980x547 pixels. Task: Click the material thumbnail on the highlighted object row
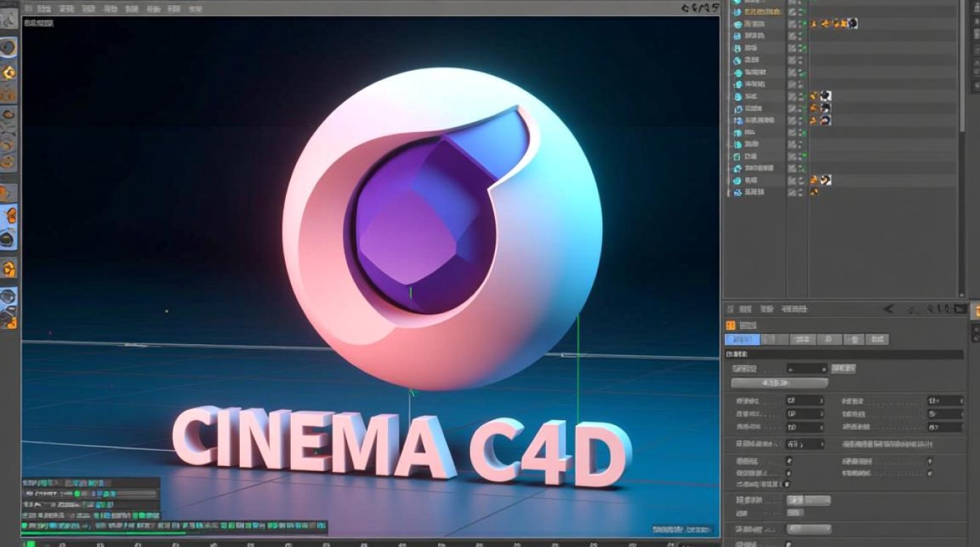[x=852, y=23]
